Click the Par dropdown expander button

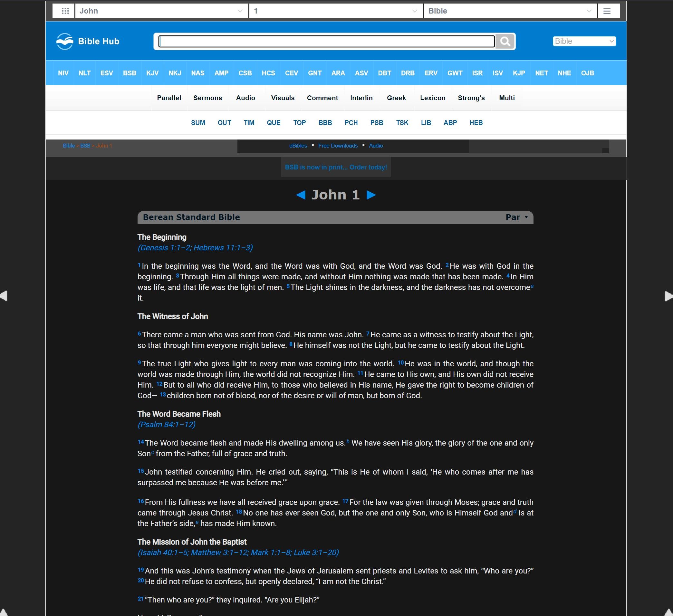tap(526, 217)
